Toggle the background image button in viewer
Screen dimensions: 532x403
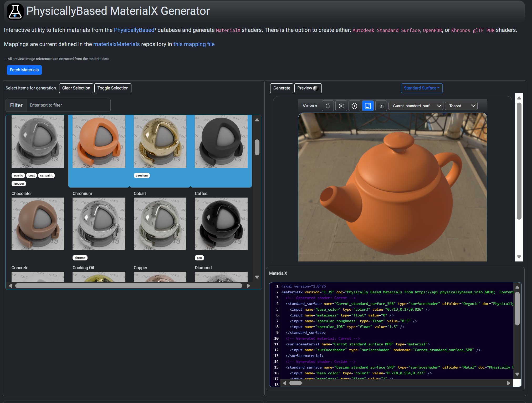[368, 106]
